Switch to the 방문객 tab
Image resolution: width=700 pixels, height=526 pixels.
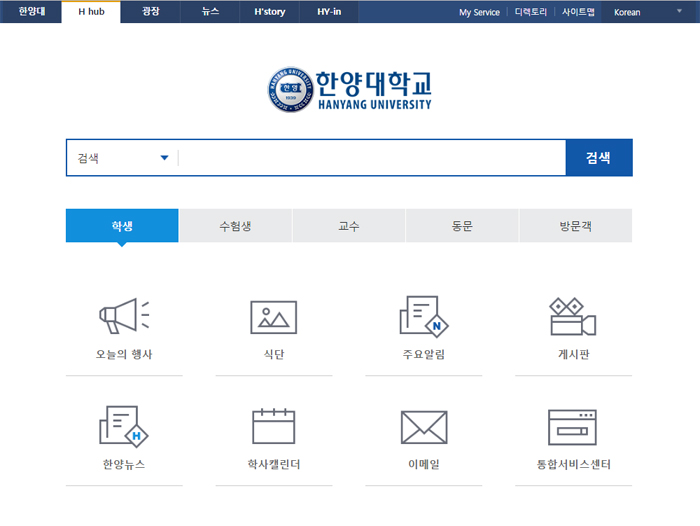(575, 225)
